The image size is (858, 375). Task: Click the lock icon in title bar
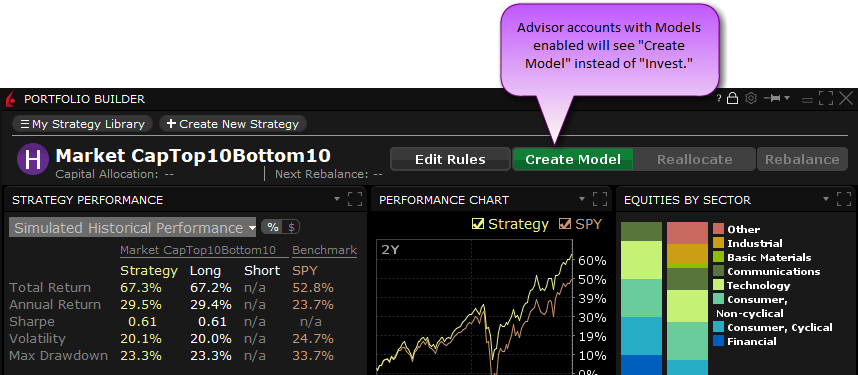[x=732, y=99]
